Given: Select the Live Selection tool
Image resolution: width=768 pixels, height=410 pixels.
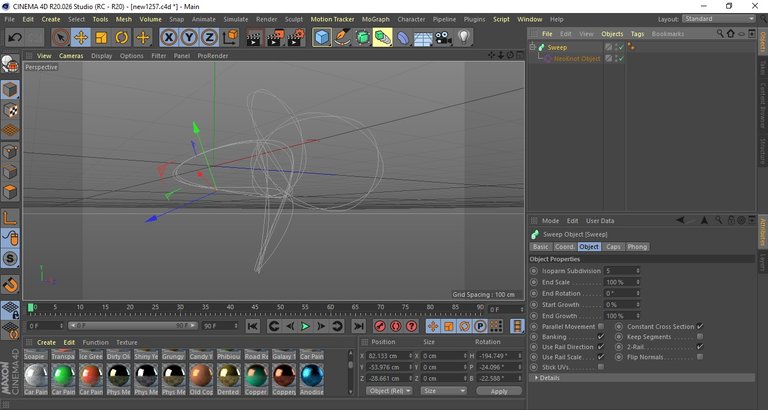Looking at the screenshot, I should coord(61,38).
